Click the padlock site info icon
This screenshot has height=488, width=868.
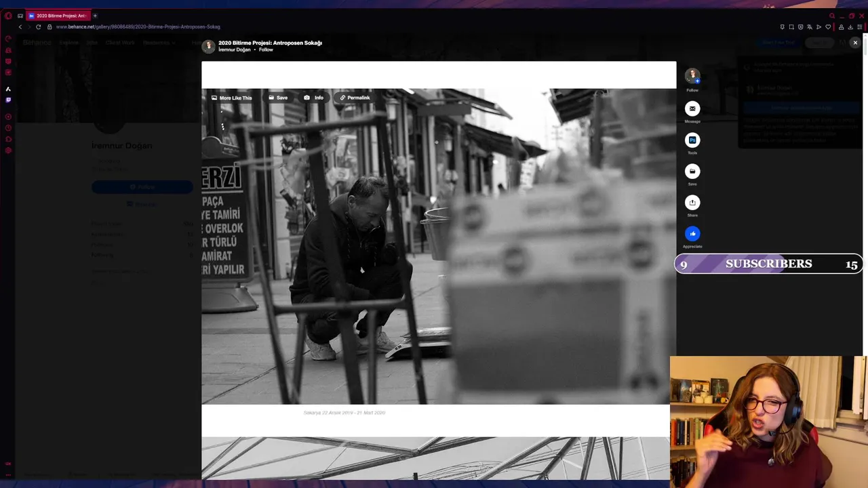[50, 27]
